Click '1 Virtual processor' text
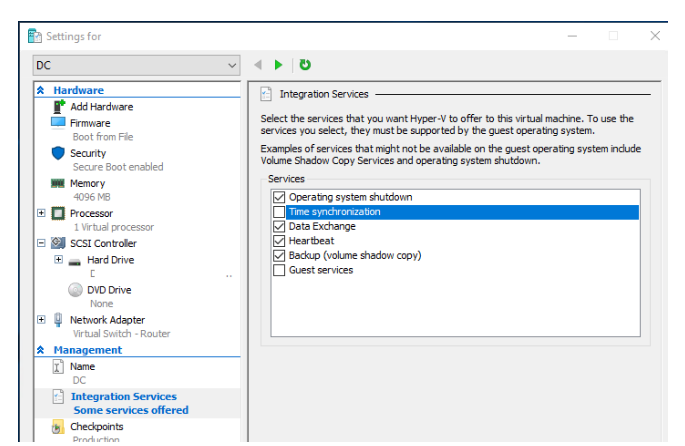Viewport: 685px width, 446px height. point(114,227)
